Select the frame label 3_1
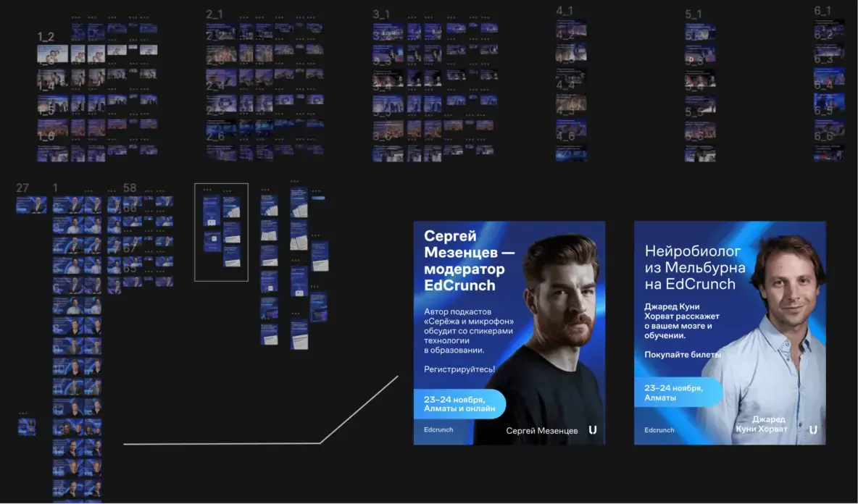Image resolution: width=858 pixels, height=504 pixels. point(381,14)
